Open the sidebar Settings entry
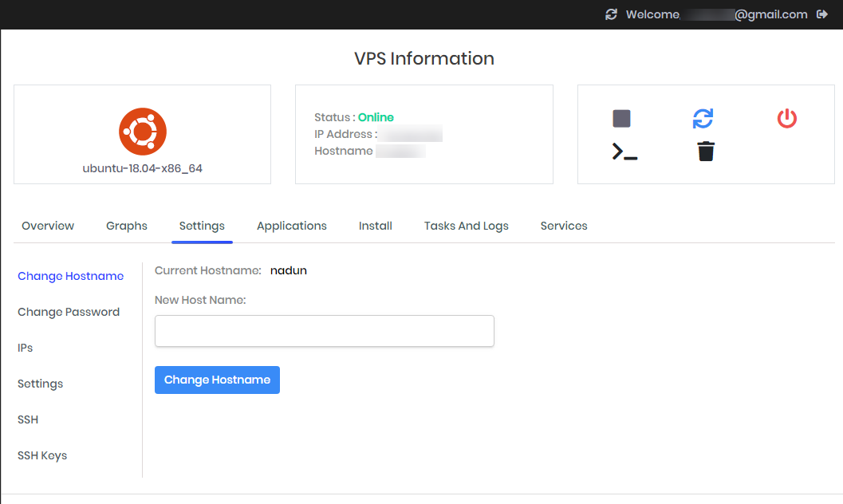 pyautogui.click(x=41, y=384)
